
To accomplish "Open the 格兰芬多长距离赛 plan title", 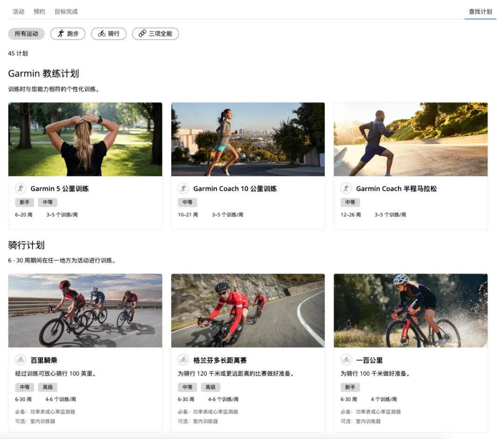I will click(x=220, y=360).
